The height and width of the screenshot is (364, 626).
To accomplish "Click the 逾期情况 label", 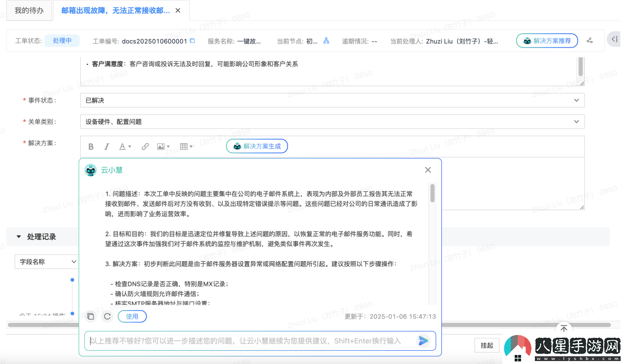I will point(355,41).
